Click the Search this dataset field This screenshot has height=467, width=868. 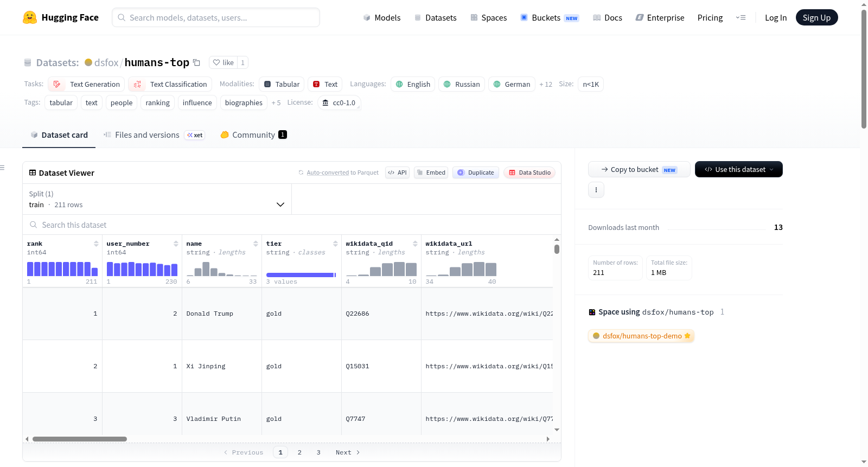pyautogui.click(x=292, y=225)
